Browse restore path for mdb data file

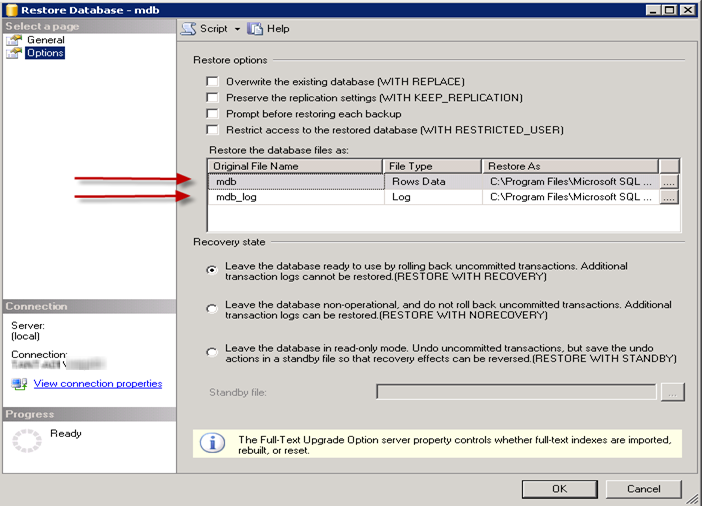(x=669, y=182)
